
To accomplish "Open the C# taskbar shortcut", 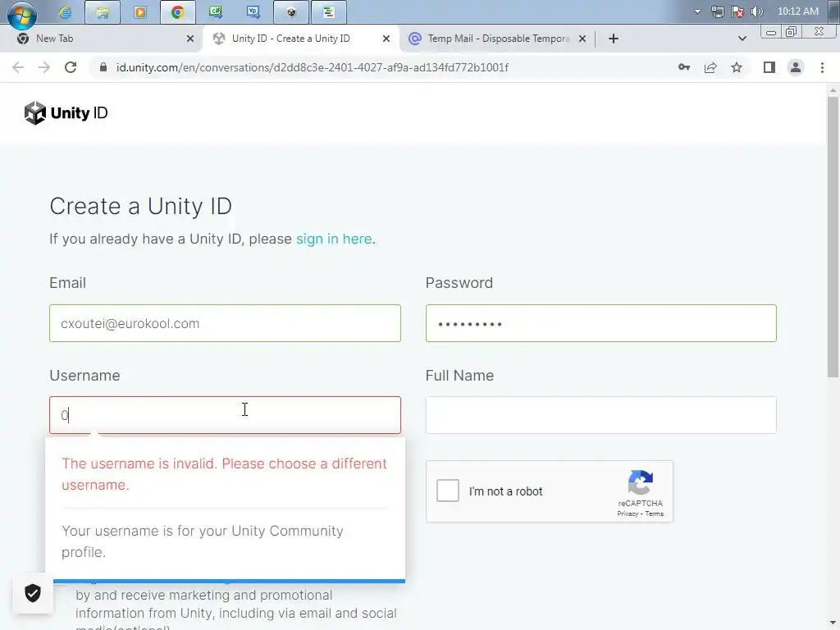I will point(216,12).
